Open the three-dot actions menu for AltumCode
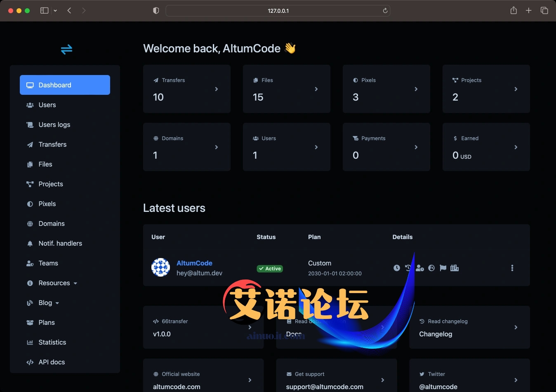556x392 pixels. point(512,268)
